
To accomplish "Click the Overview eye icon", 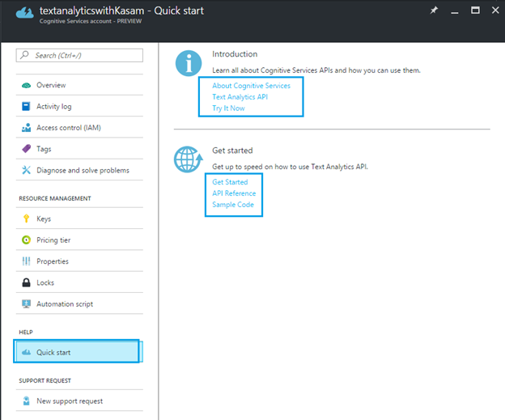I will click(27, 85).
